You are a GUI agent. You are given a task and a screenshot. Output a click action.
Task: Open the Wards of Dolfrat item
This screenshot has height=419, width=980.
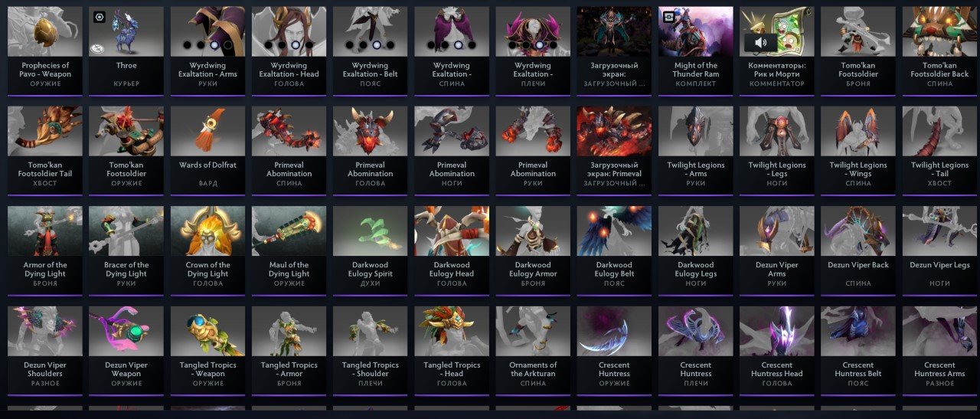point(208,150)
